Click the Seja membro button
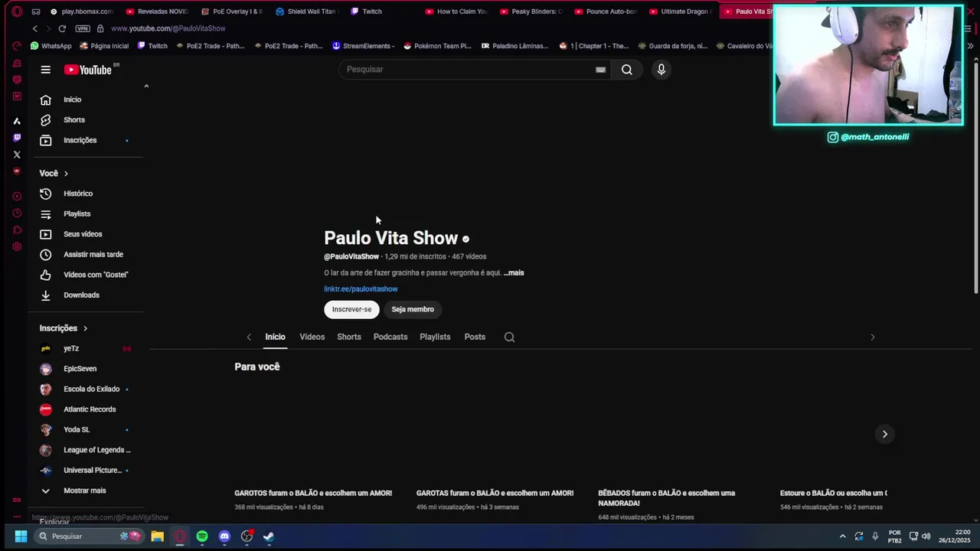Viewport: 980px width, 551px height. 413,309
